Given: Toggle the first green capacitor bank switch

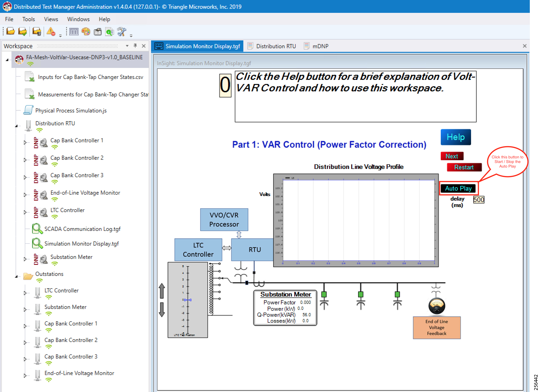Looking at the screenshot, I should [324, 294].
